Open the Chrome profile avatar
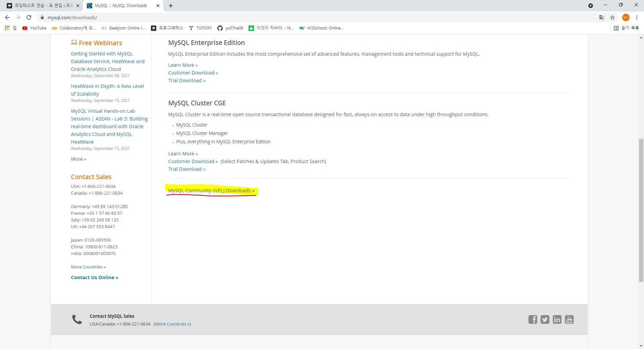Screen dimensions: 644x349 click(626, 17)
